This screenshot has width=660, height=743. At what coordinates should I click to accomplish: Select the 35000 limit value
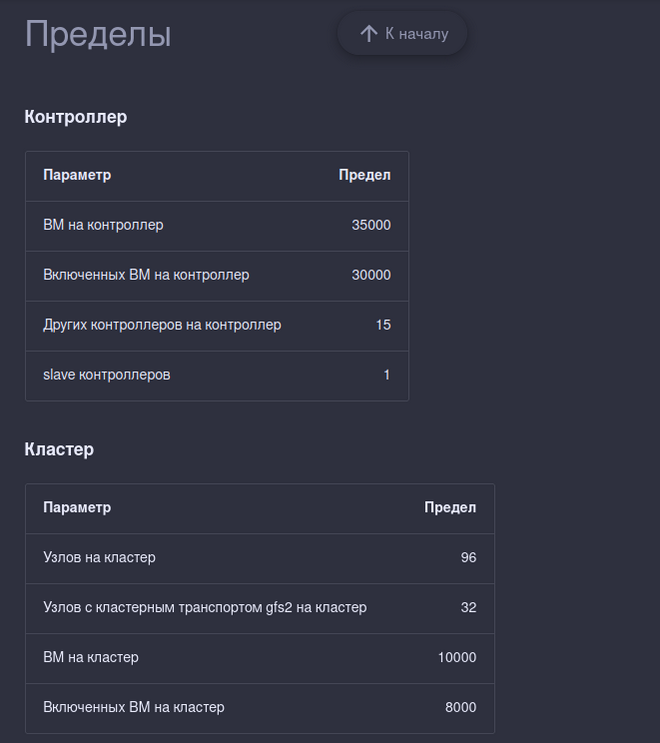371,225
